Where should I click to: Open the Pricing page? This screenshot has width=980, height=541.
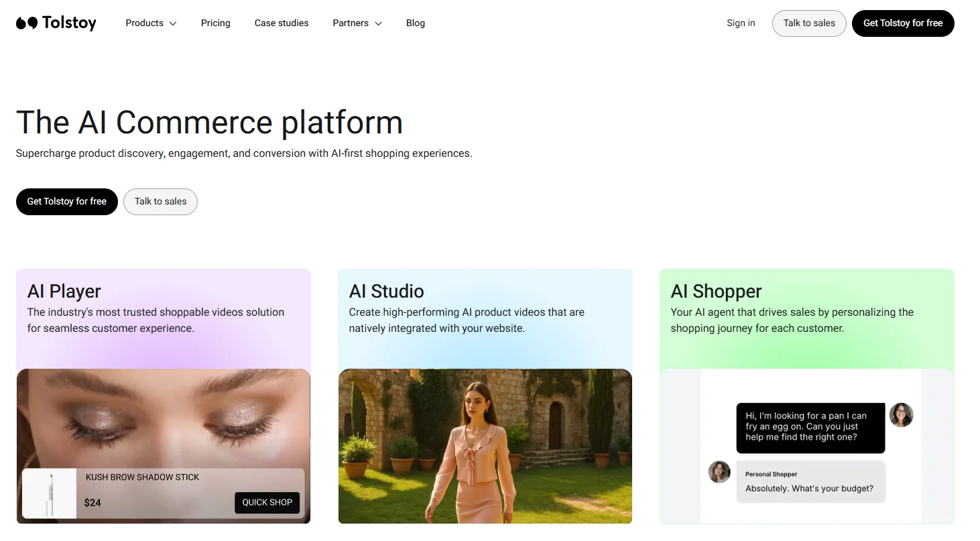215,23
